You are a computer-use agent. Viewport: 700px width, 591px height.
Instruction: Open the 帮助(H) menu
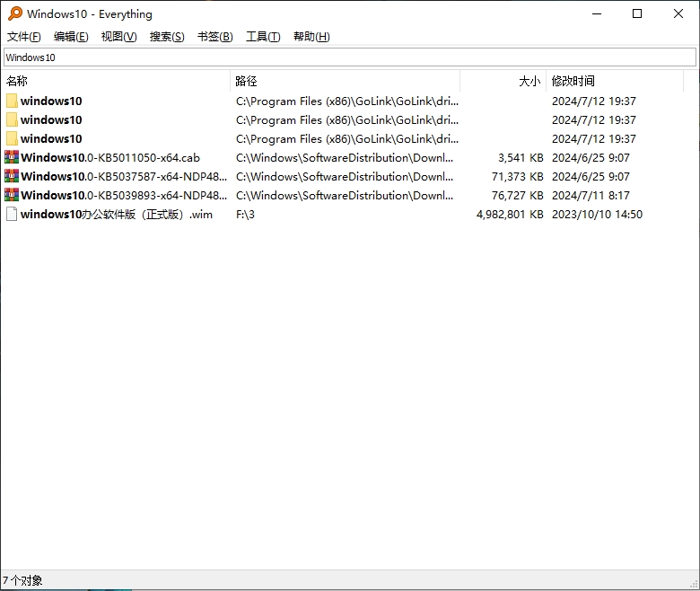(311, 37)
